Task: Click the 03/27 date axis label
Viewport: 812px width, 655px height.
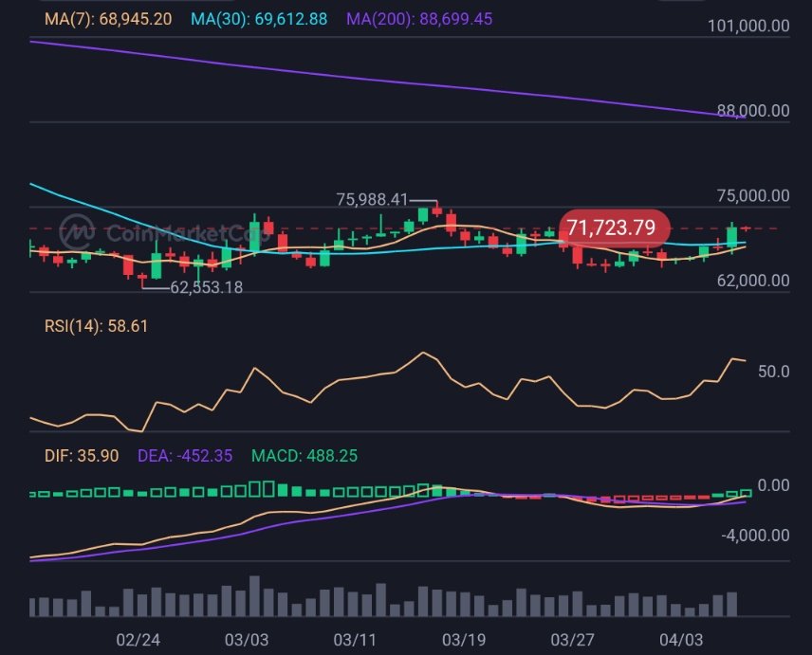Action: [572, 640]
